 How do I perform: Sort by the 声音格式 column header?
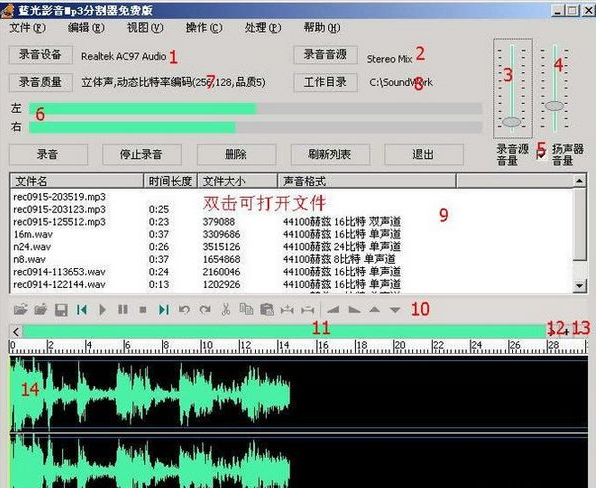(367, 181)
